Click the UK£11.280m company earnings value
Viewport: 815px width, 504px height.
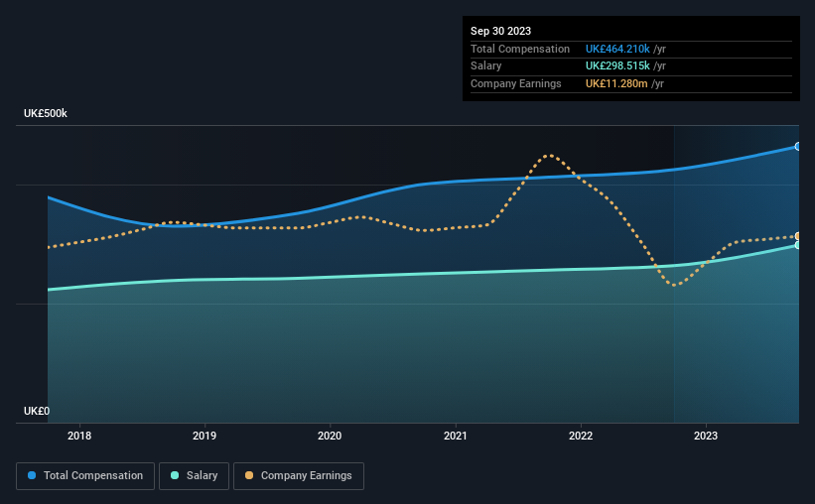pyautogui.click(x=616, y=83)
